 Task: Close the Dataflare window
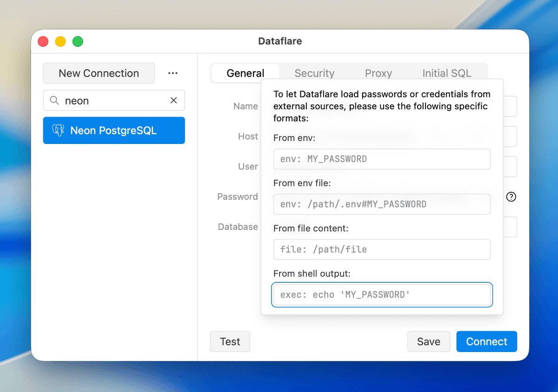click(x=43, y=41)
